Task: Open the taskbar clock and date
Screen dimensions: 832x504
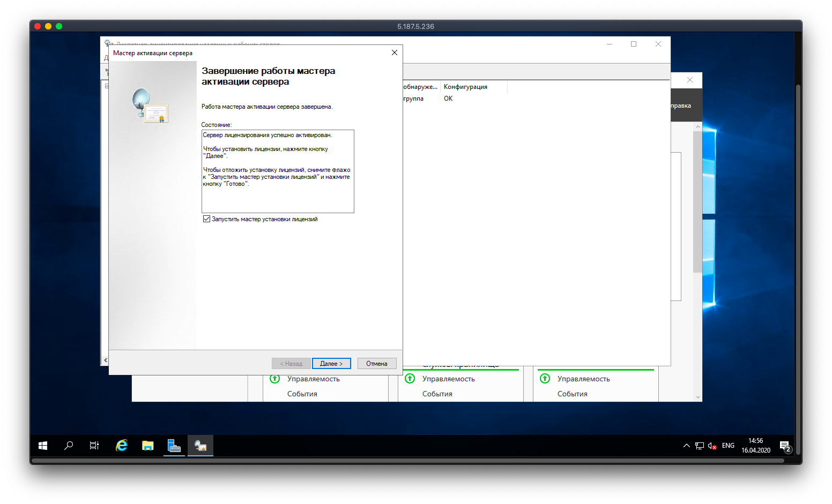Action: (756, 446)
